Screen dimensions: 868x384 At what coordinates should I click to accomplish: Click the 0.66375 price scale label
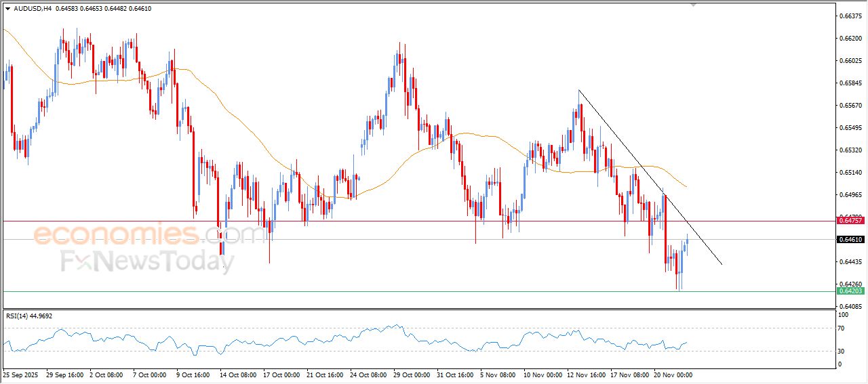850,16
